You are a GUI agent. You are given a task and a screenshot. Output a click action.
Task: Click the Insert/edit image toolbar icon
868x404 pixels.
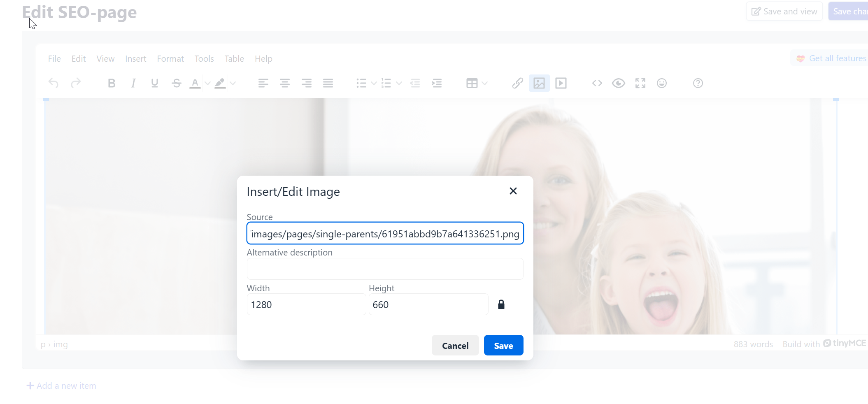[539, 83]
